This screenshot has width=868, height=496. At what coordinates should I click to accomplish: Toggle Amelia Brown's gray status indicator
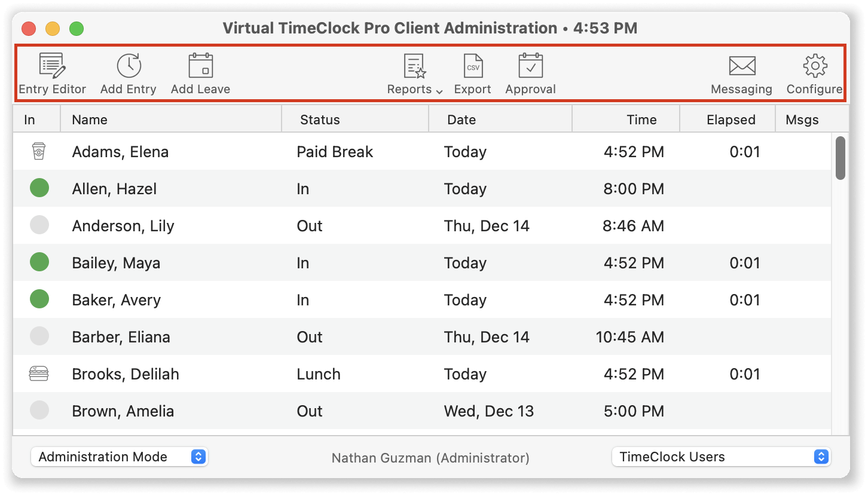pyautogui.click(x=39, y=411)
